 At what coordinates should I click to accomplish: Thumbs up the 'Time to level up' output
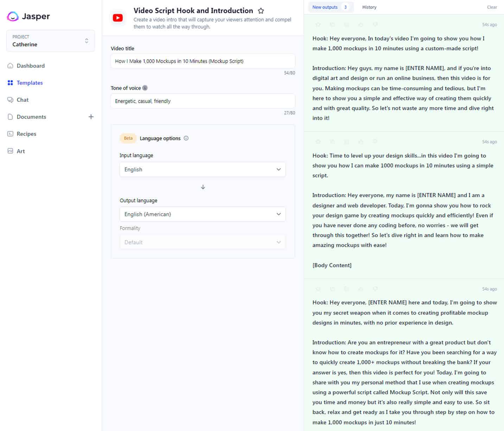pos(361,142)
